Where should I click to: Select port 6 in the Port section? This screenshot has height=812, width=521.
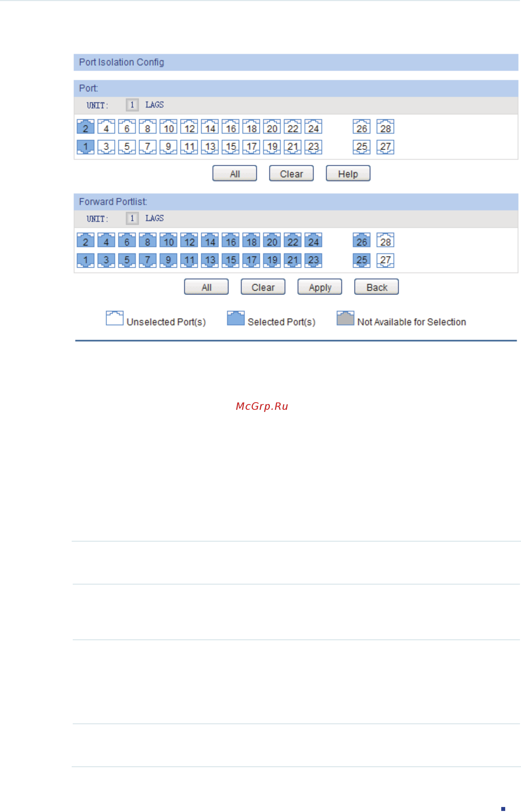point(127,126)
